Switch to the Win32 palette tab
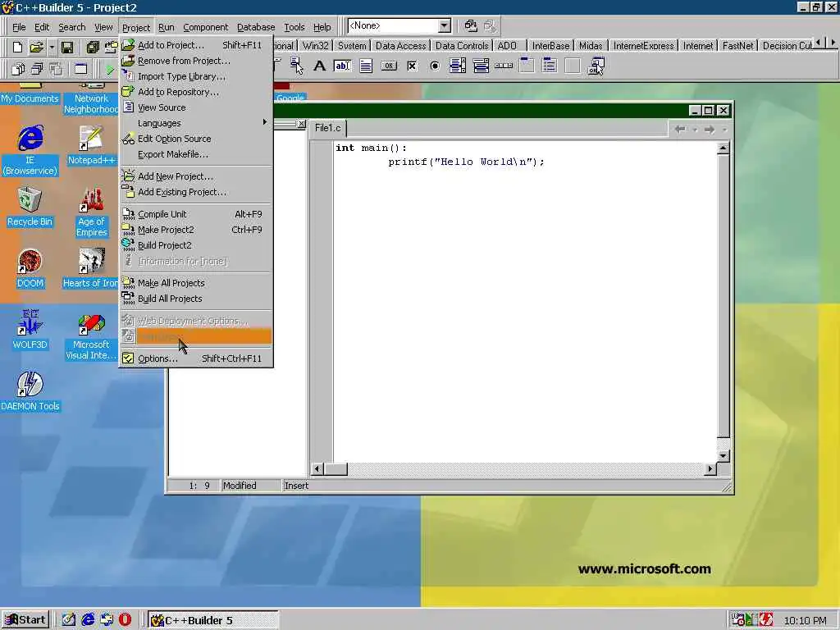This screenshot has width=840, height=630. [x=315, y=46]
